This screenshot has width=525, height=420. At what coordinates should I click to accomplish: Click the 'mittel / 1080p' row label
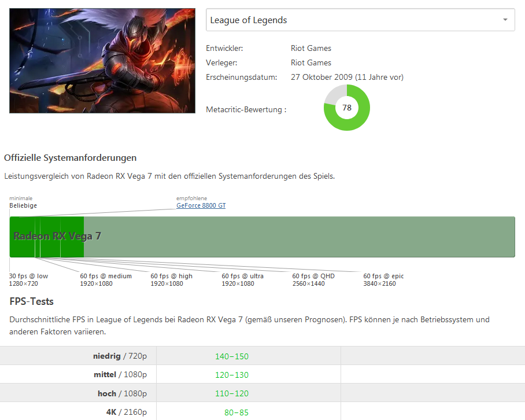[120, 374]
